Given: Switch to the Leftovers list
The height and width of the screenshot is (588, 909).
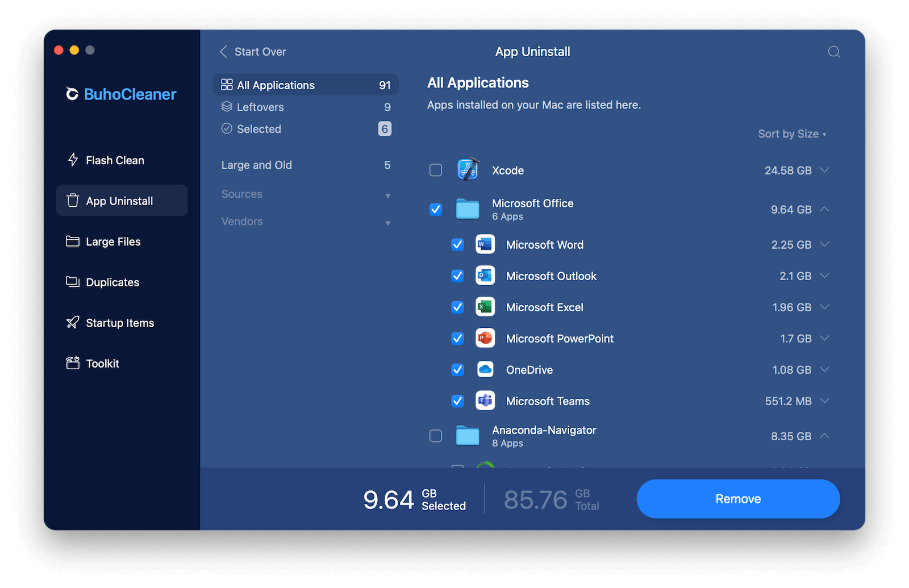Looking at the screenshot, I should (260, 107).
